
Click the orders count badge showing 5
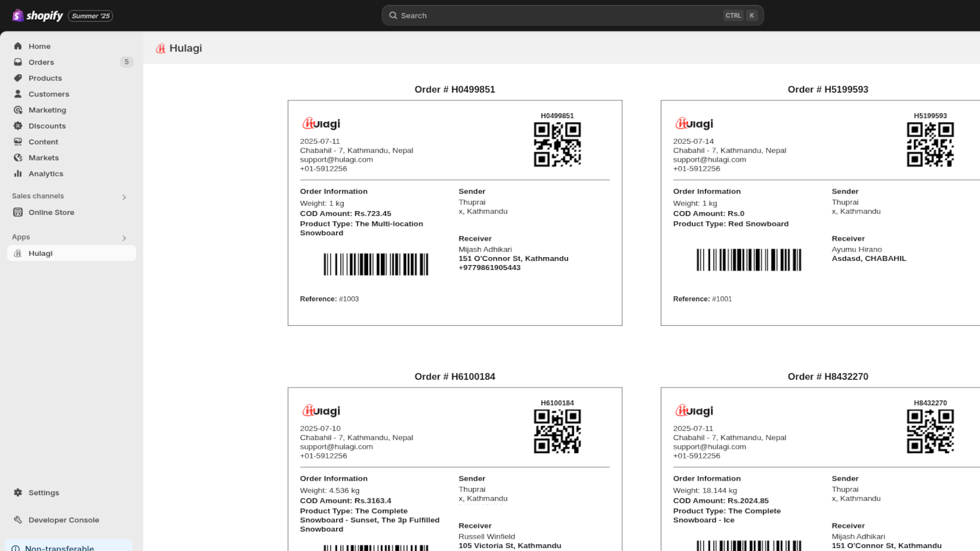pyautogui.click(x=126, y=62)
